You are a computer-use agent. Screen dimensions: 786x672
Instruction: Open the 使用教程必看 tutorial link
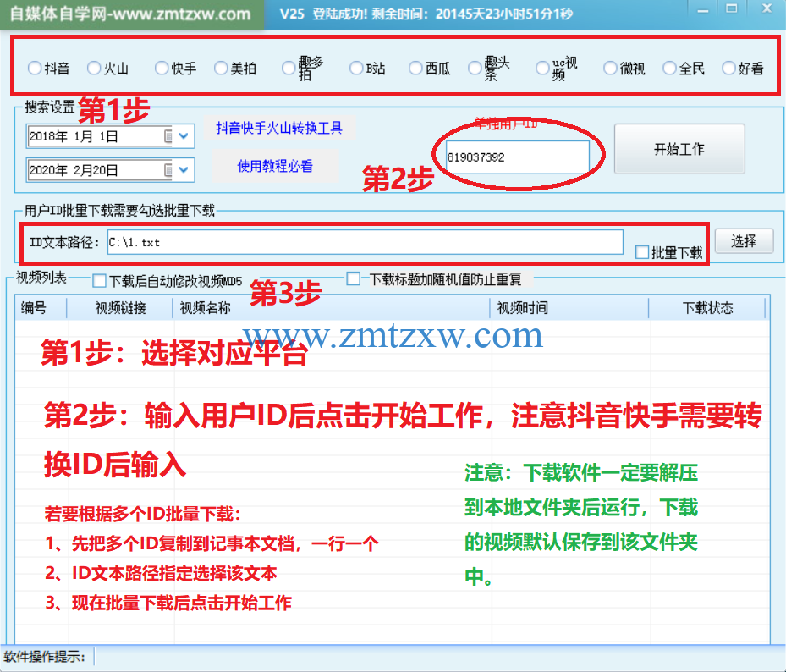coord(275,166)
